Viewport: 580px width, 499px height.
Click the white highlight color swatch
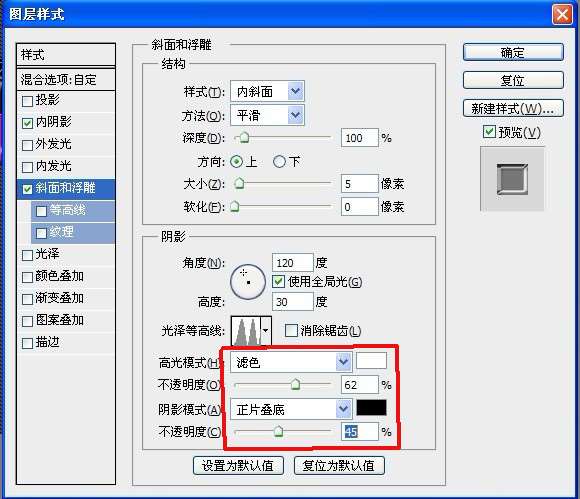(371, 361)
